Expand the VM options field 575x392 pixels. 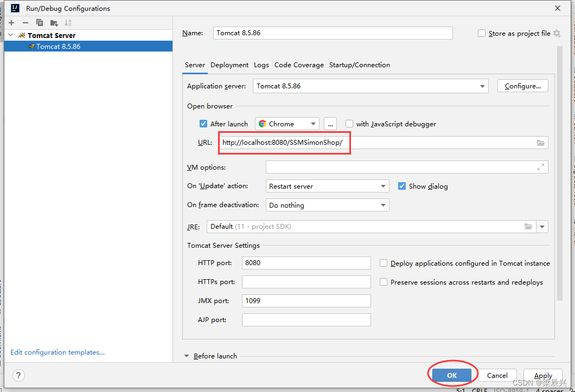pos(540,167)
